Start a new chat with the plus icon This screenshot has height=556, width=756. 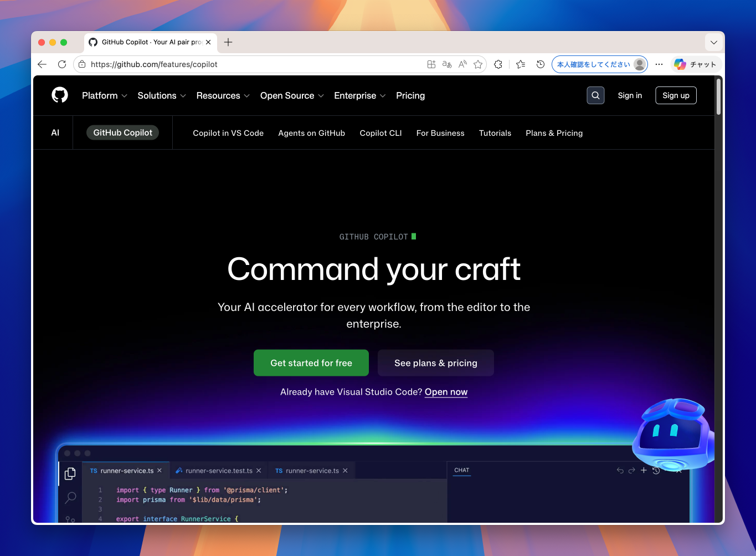644,470
